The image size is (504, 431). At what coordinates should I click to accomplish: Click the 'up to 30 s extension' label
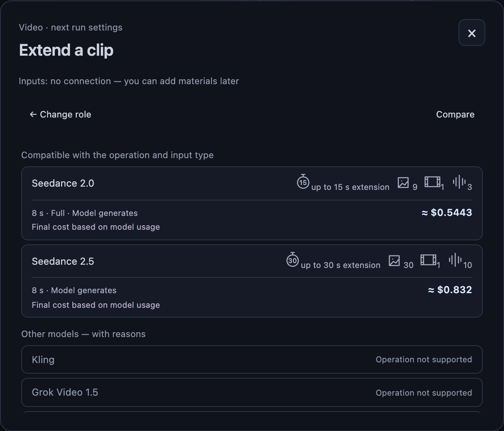[x=341, y=265]
